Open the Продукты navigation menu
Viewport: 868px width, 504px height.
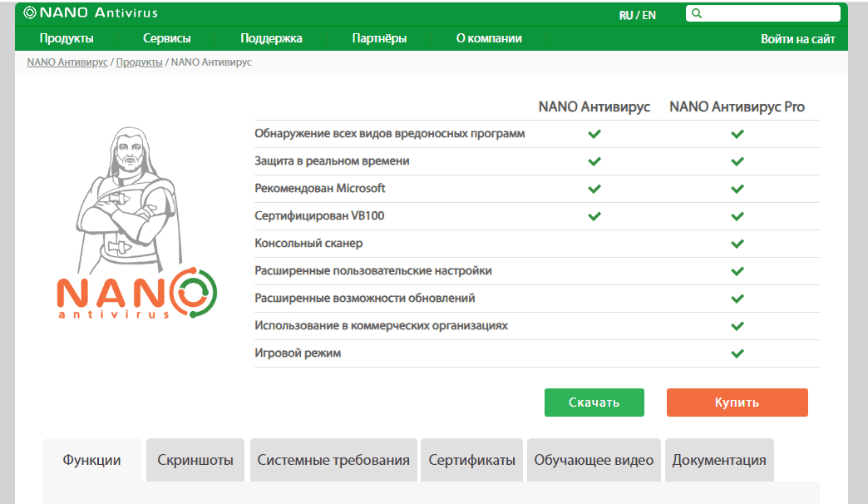[x=67, y=38]
